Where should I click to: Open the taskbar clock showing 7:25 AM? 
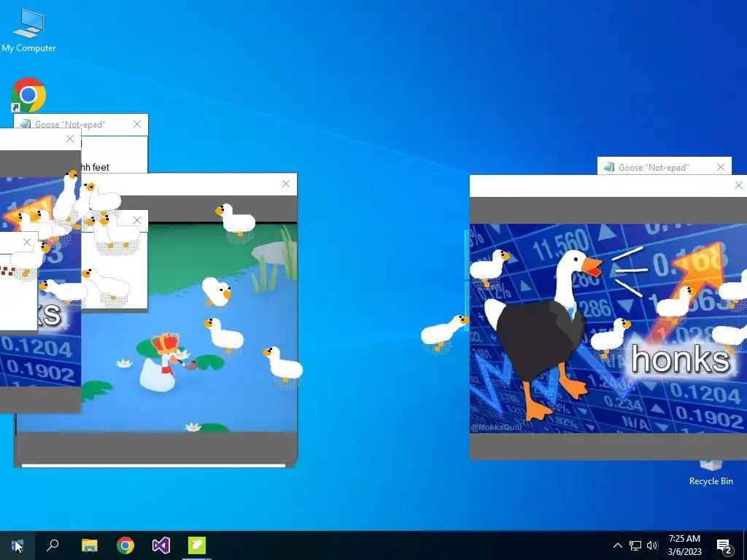(684, 545)
